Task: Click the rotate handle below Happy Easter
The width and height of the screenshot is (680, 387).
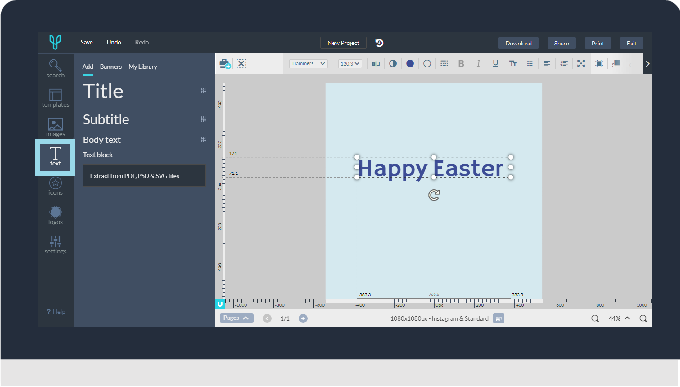Action: click(x=434, y=195)
